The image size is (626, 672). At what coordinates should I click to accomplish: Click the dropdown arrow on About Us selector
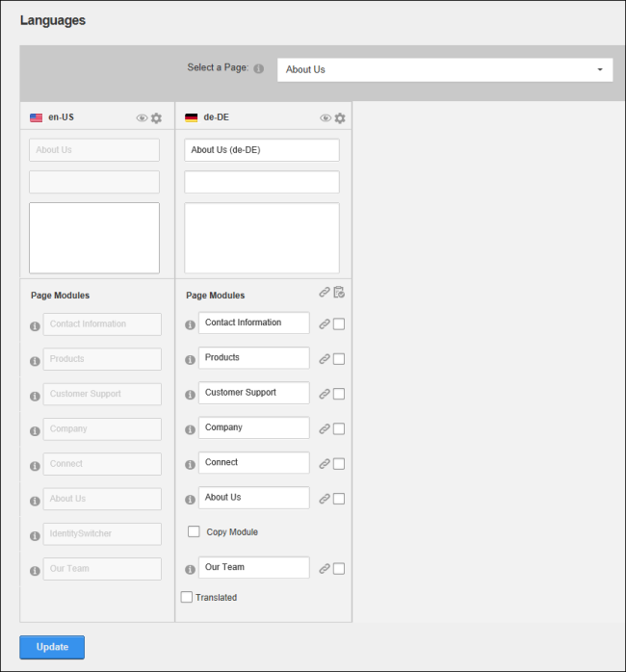[600, 69]
